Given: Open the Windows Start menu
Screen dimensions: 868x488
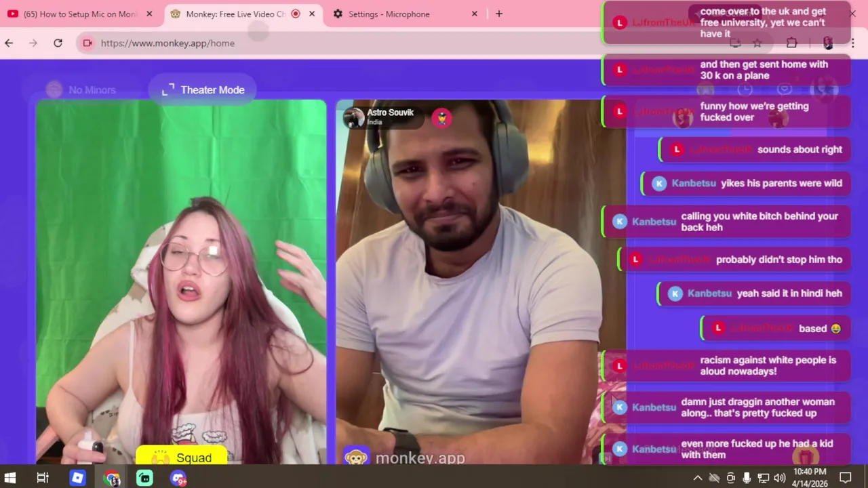Looking at the screenshot, I should tap(10, 478).
